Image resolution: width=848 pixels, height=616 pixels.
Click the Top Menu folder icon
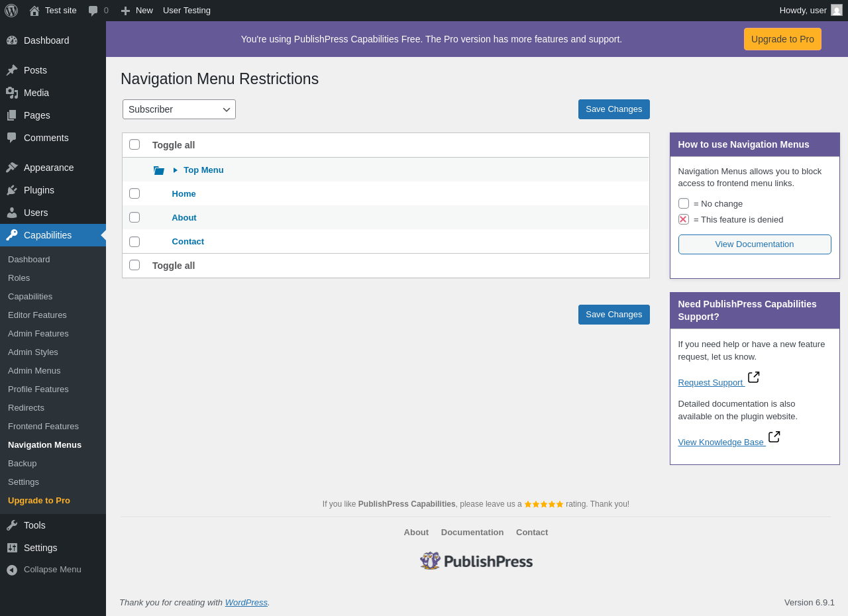(x=159, y=170)
